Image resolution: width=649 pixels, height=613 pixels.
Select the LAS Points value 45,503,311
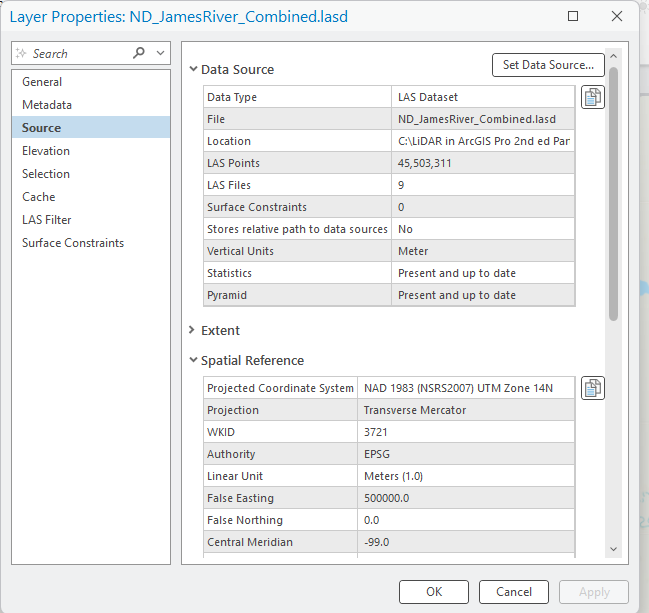483,163
